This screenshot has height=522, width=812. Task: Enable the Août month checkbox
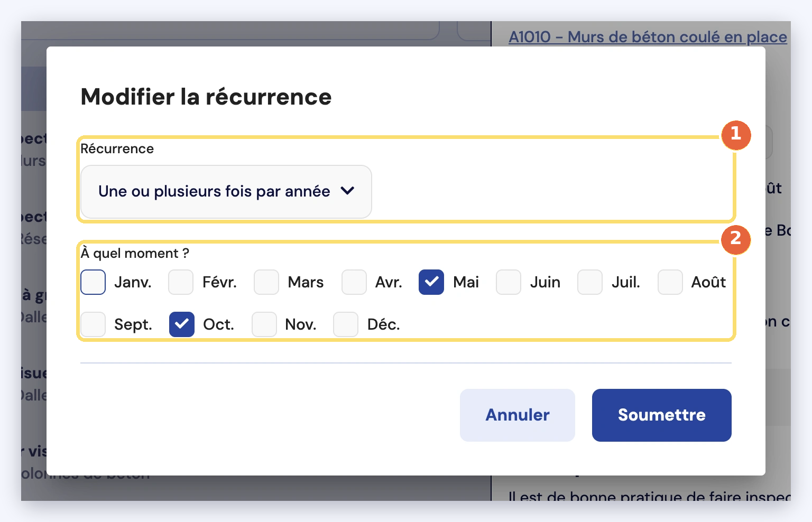coord(670,282)
